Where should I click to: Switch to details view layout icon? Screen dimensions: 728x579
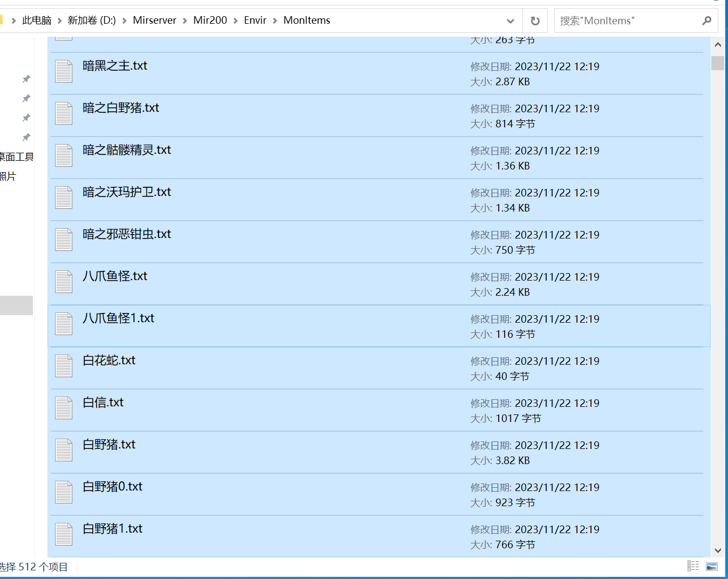[x=693, y=566]
